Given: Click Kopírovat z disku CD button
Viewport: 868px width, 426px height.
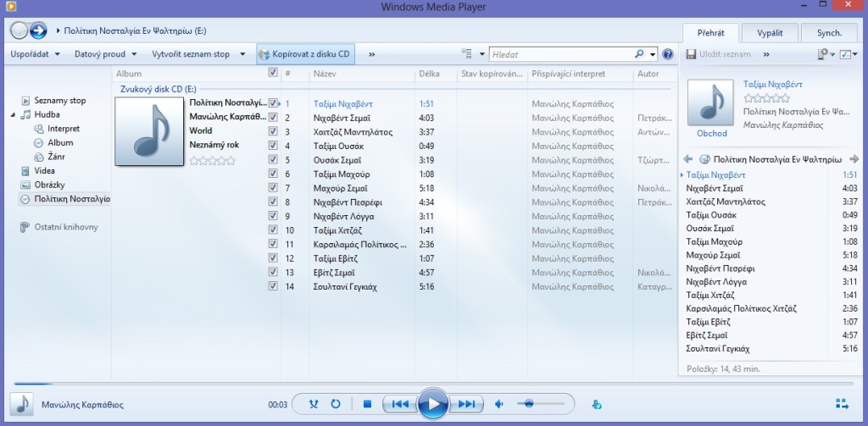Looking at the screenshot, I should click(x=305, y=54).
